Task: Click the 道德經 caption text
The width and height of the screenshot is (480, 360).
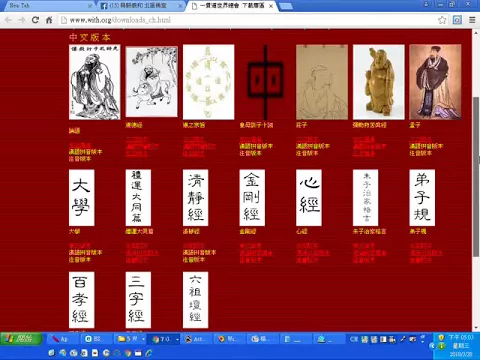Action: [134, 125]
